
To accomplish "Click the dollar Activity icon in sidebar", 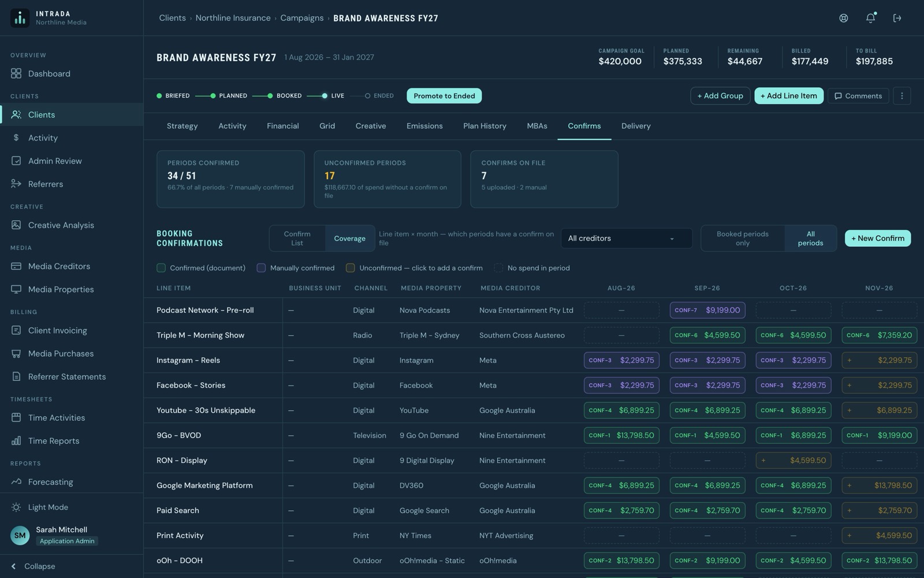I will [16, 138].
